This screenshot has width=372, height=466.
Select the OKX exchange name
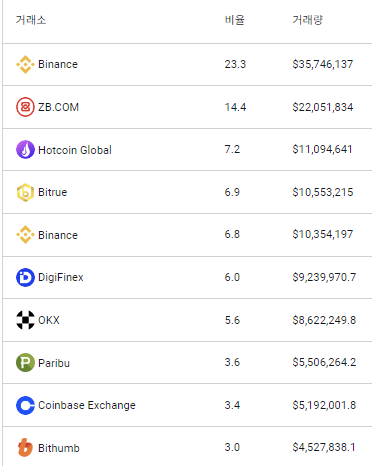(49, 320)
